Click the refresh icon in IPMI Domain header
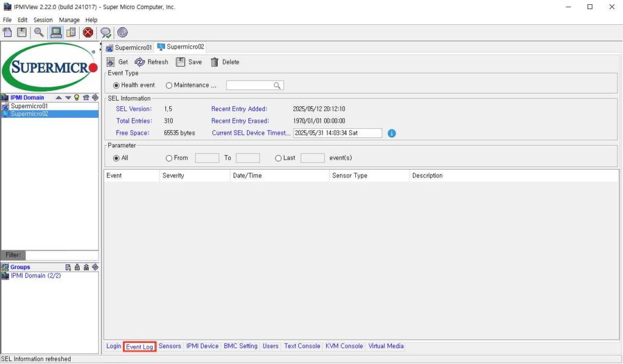Screen dimensions: 623x364 95,98
